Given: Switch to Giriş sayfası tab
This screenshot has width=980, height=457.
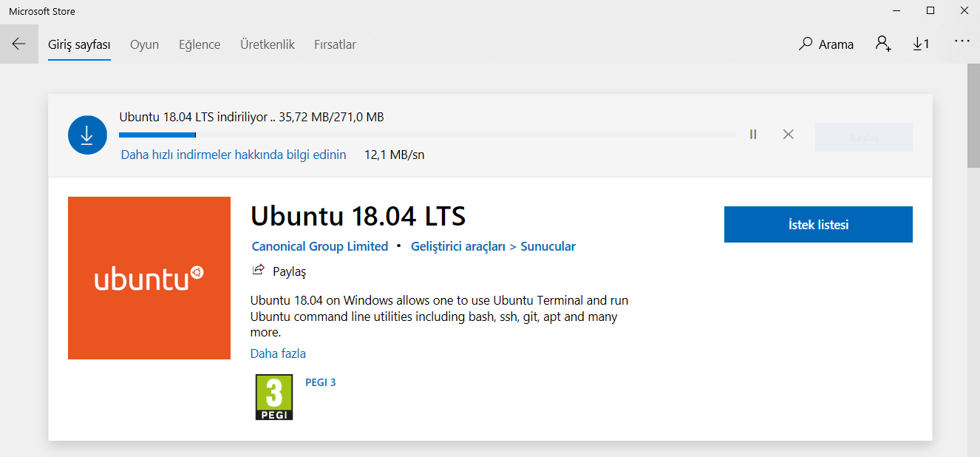Looking at the screenshot, I should (79, 44).
